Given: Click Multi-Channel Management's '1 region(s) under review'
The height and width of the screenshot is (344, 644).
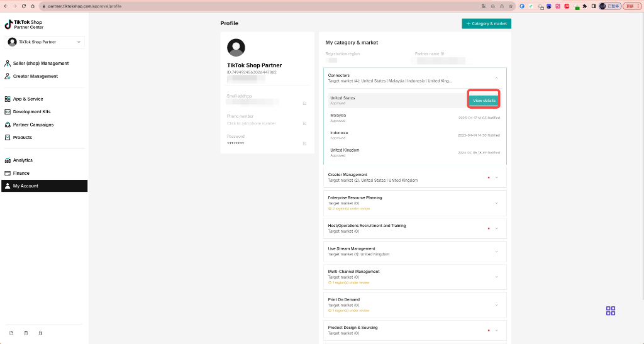Looking at the screenshot, I should [351, 282].
